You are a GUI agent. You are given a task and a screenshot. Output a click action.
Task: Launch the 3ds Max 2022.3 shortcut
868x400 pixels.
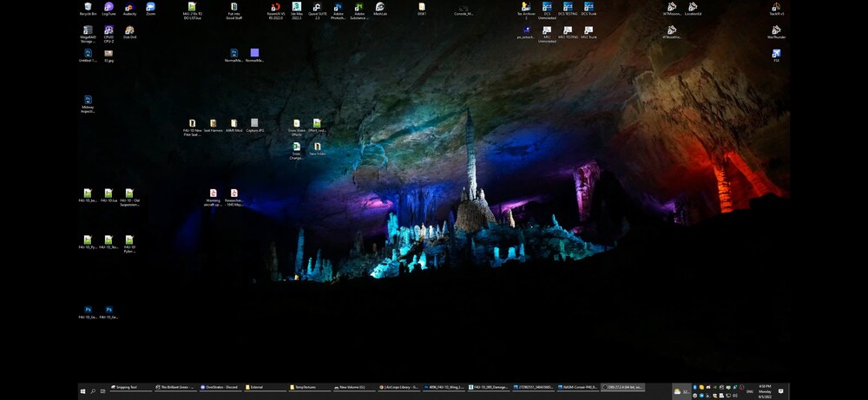point(297,10)
